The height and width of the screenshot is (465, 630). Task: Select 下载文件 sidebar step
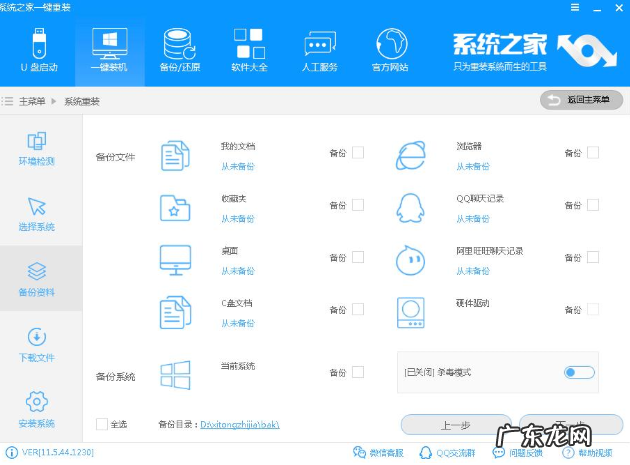pos(37,345)
